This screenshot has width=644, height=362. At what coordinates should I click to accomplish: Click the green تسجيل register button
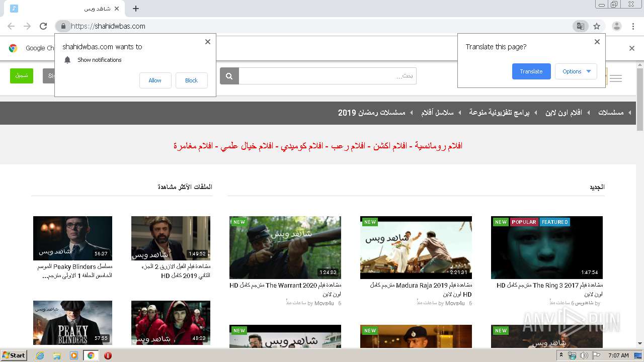coord(22,76)
